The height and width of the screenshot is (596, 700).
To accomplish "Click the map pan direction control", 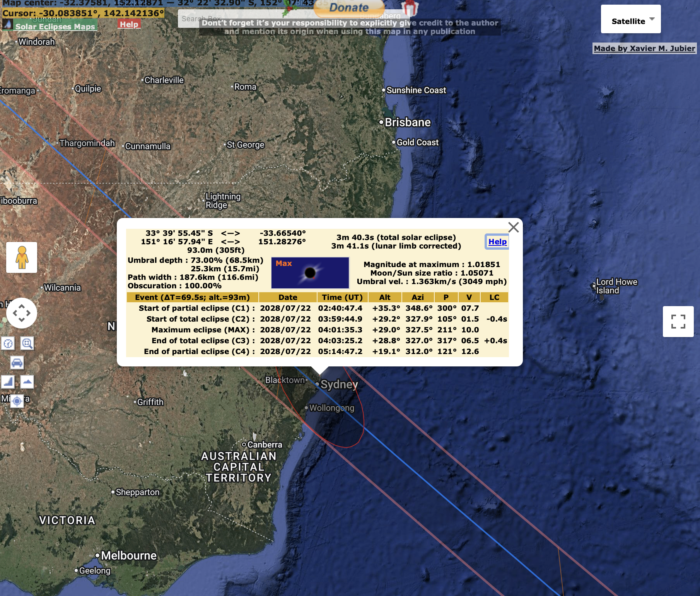I will point(22,313).
